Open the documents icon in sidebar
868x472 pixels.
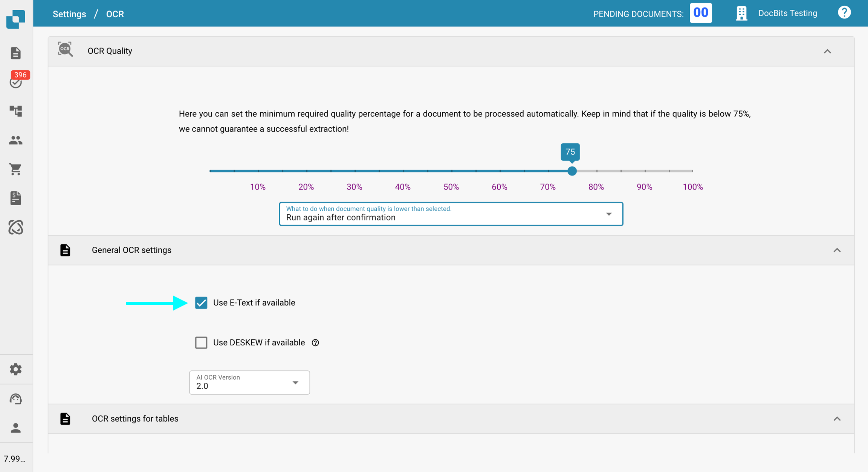click(x=15, y=53)
